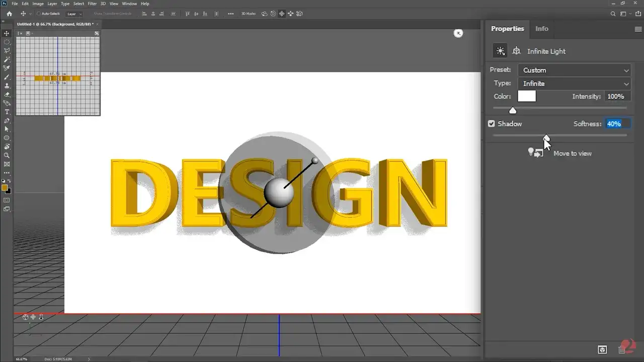Screen dimensions: 644x362
Task: Toggle Quick Mask mode in toolbar
Action: 7,200
